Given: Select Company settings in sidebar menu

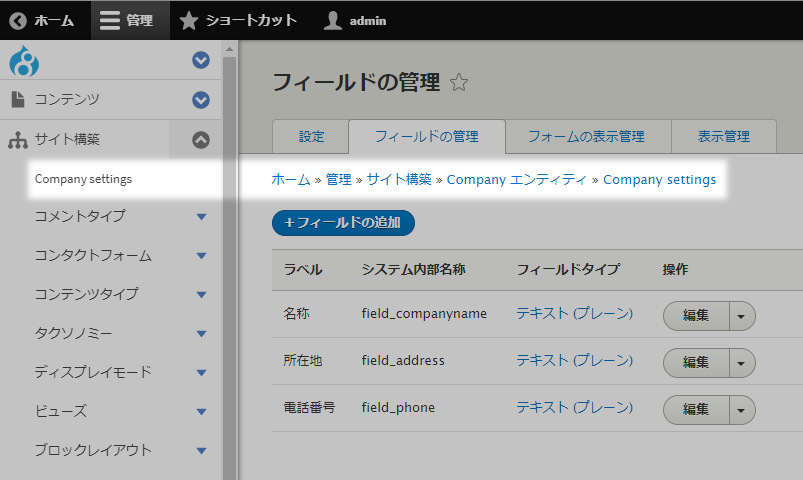Looking at the screenshot, I should 83,179.
